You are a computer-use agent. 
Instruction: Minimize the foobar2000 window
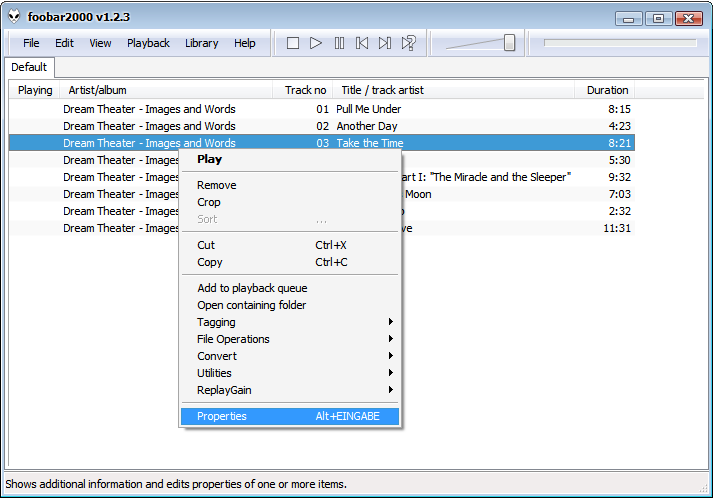click(628, 19)
